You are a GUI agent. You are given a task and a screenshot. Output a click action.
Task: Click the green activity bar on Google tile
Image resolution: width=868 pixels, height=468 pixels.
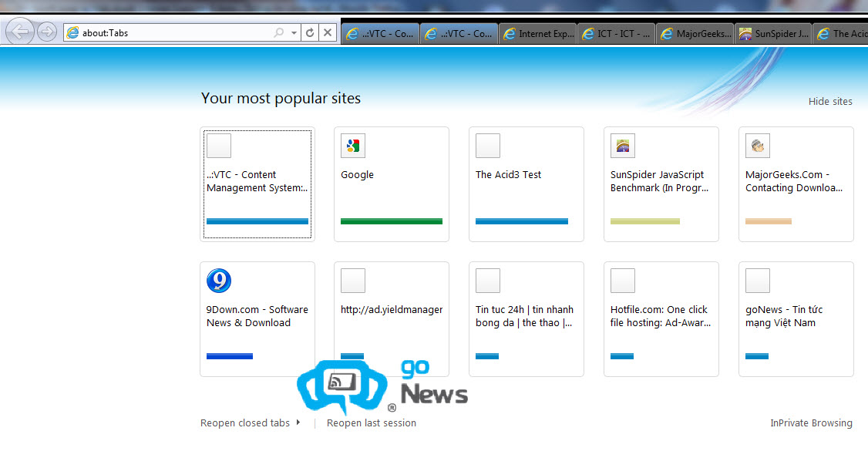point(392,221)
